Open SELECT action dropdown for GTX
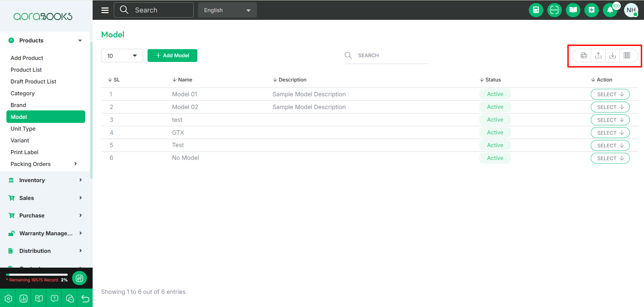Screen dimensions: 644x307 (610, 133)
